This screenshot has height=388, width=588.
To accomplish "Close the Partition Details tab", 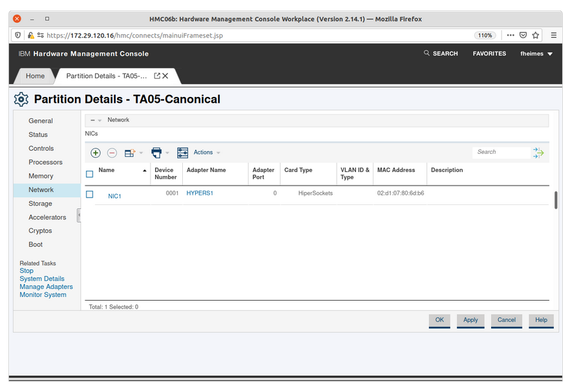I will click(165, 76).
